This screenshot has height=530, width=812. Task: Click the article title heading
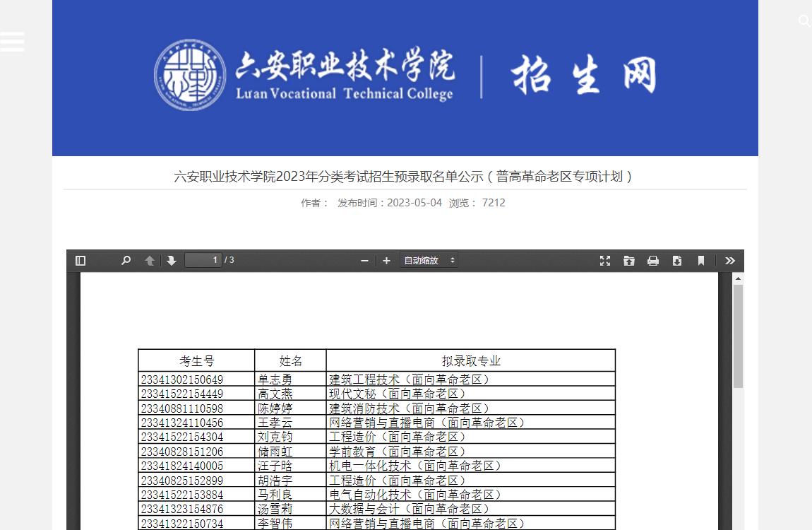(x=403, y=177)
